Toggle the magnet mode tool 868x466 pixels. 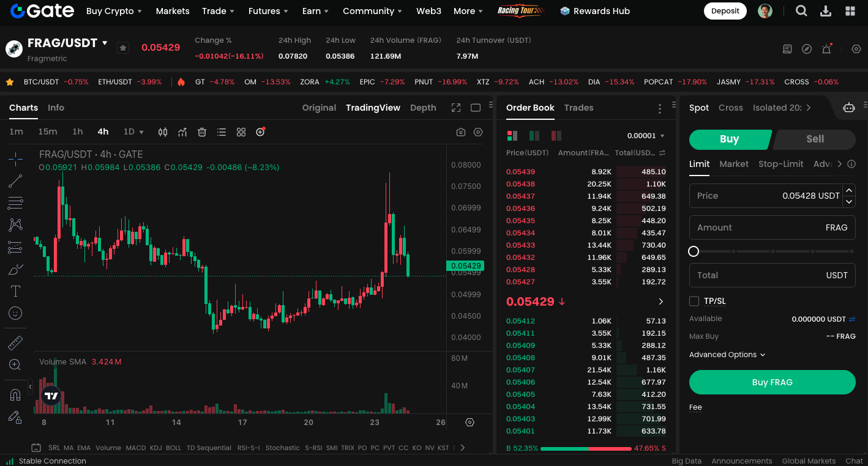click(15, 395)
